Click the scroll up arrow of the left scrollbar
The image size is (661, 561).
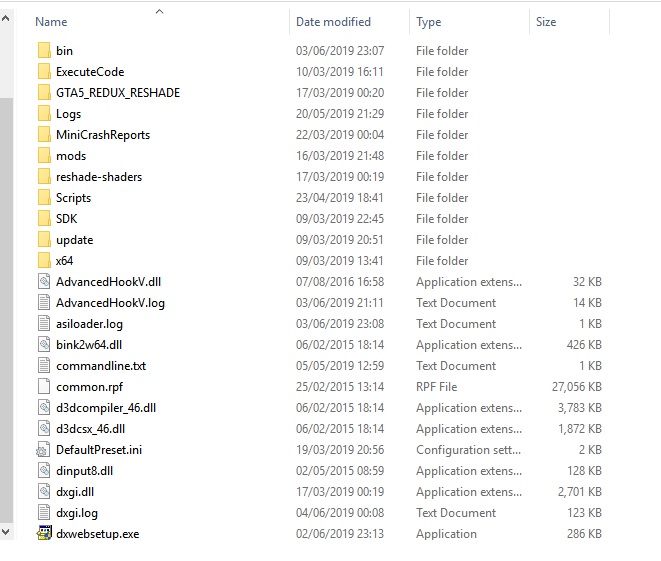tap(6, 19)
